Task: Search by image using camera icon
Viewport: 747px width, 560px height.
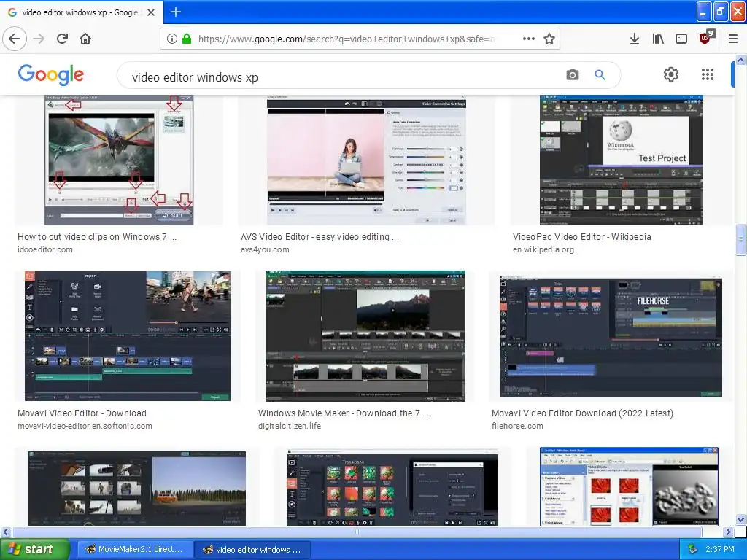Action: pos(572,75)
